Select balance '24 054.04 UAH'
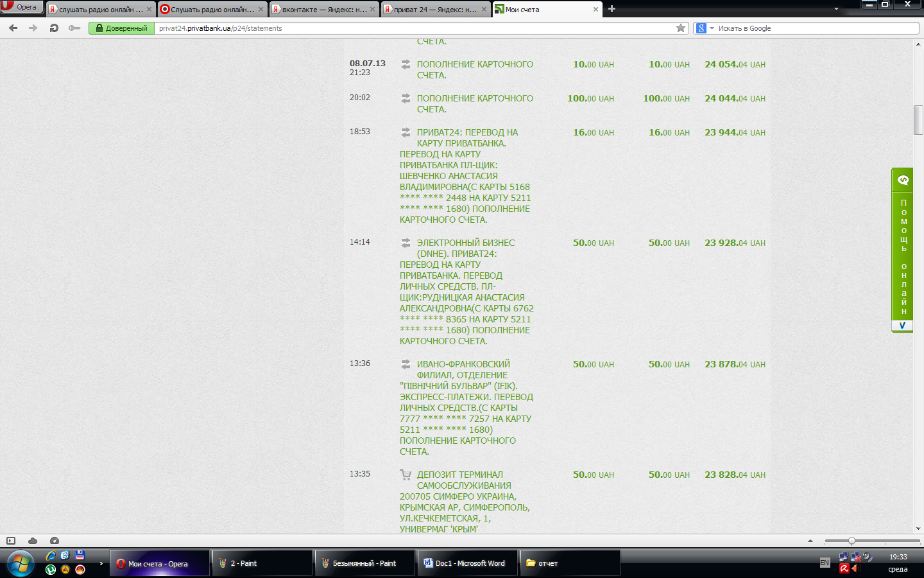The width and height of the screenshot is (924, 578). (735, 64)
